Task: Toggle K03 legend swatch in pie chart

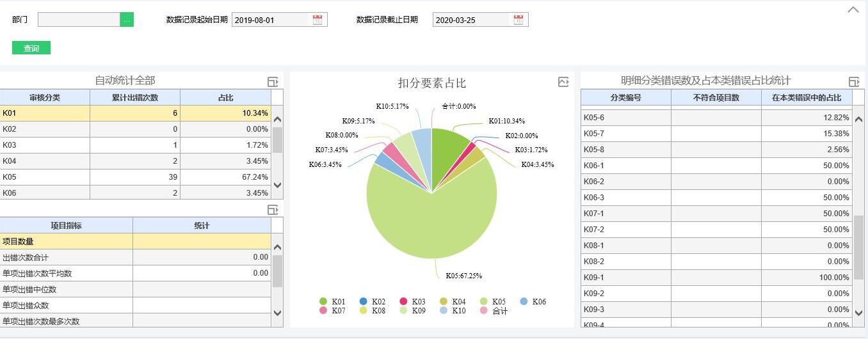Action: click(x=403, y=301)
